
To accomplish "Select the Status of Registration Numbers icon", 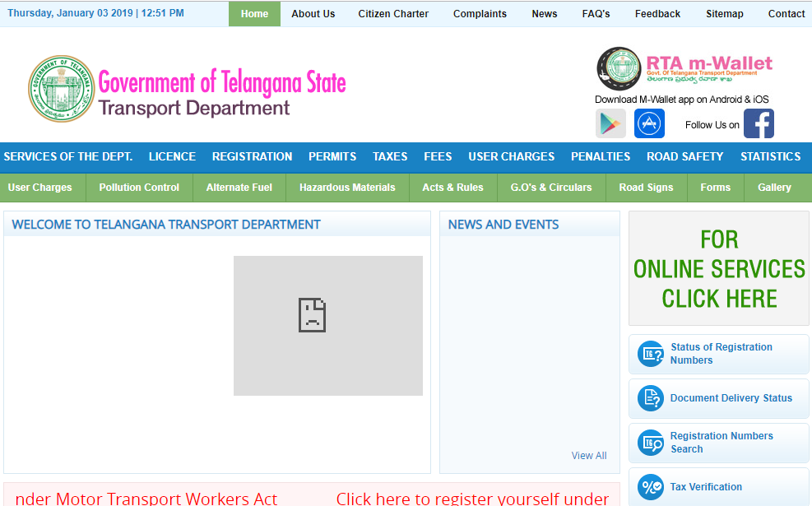I will pos(650,353).
